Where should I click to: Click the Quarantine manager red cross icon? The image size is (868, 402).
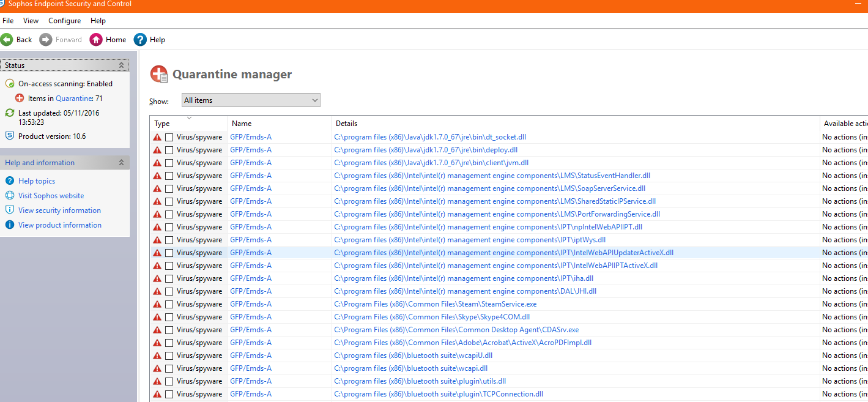coord(159,75)
